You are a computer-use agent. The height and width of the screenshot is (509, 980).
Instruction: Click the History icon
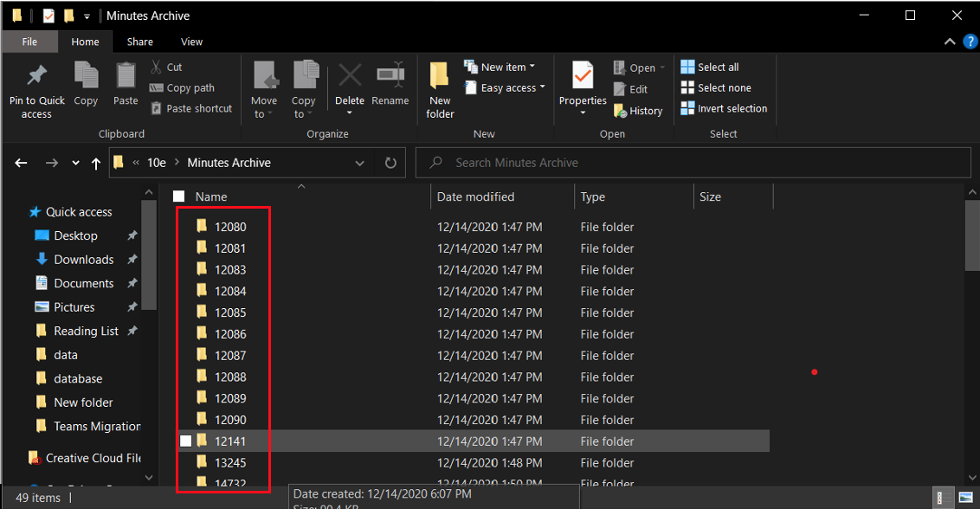[x=638, y=111]
